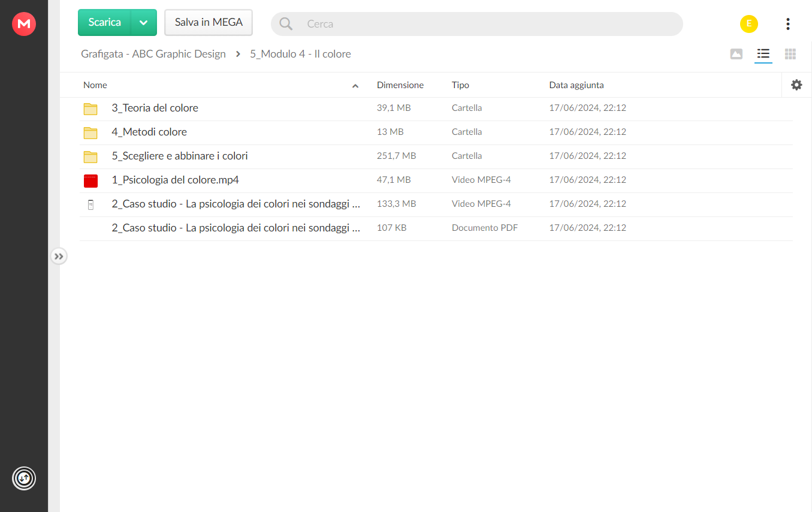This screenshot has width=812, height=512.
Task: Click the Scarica download button
Action: tap(104, 23)
